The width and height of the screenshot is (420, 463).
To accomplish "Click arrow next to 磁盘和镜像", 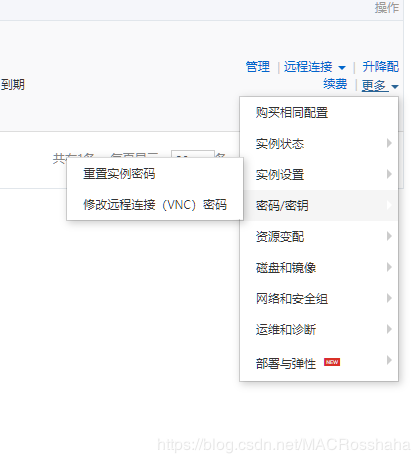I will point(389,267).
